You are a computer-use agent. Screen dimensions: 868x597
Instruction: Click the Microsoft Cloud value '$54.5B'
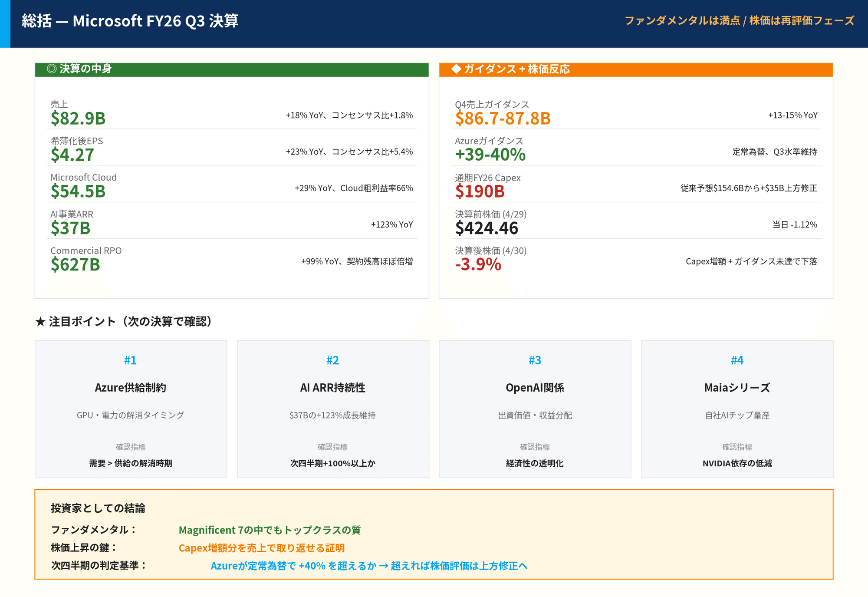[x=78, y=191]
